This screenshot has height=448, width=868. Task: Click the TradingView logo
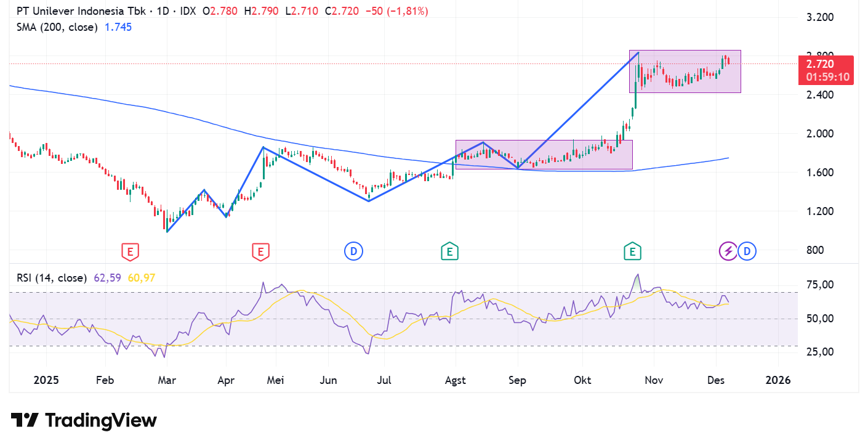84,420
